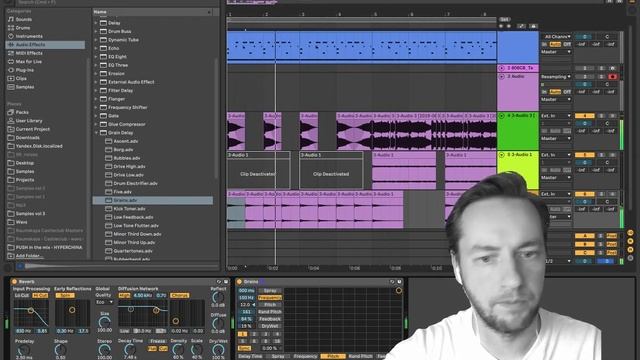Toggle Spin in Early Reflections
The height and width of the screenshot is (360, 640).
pos(65,295)
